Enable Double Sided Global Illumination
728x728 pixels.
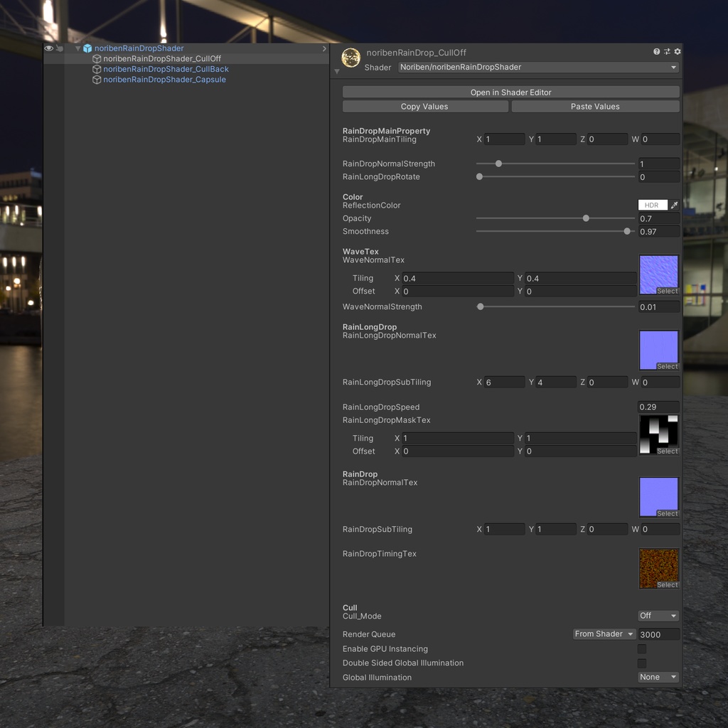(642, 663)
